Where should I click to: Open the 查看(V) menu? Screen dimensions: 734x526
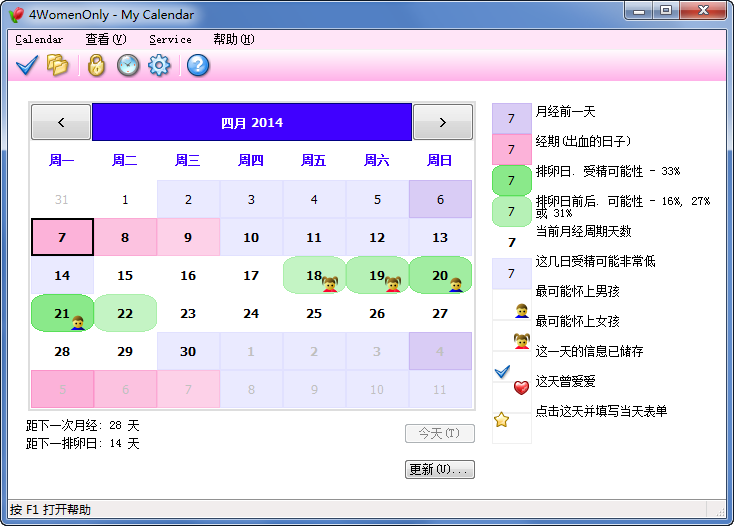[x=105, y=40]
